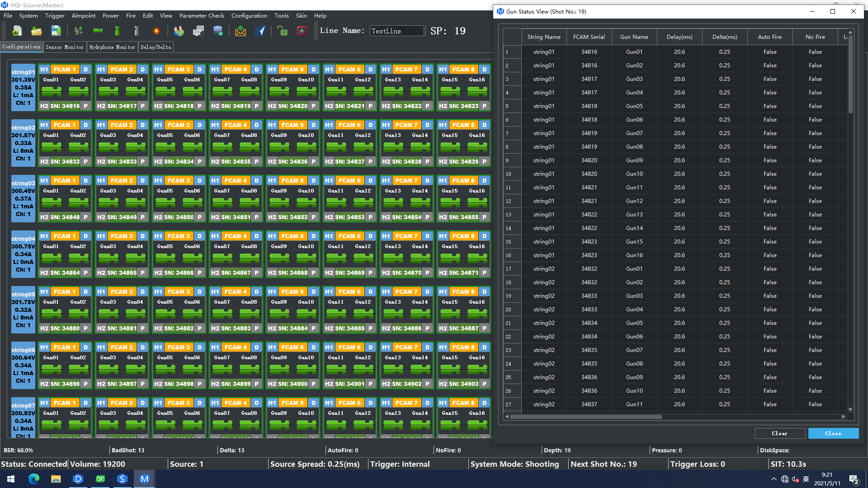The width and height of the screenshot is (868, 488).
Task: Click the paper plane send icon
Action: (x=260, y=31)
